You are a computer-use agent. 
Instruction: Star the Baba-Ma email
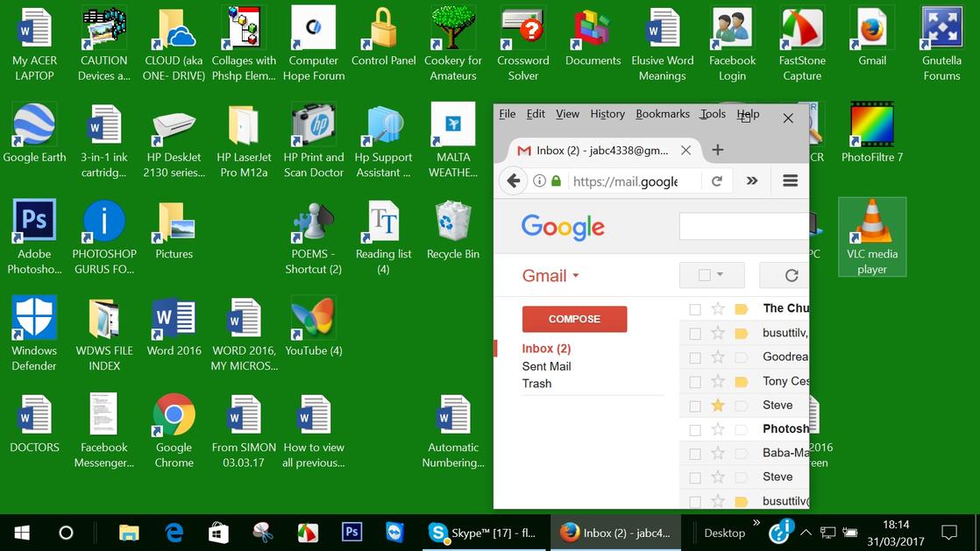718,453
